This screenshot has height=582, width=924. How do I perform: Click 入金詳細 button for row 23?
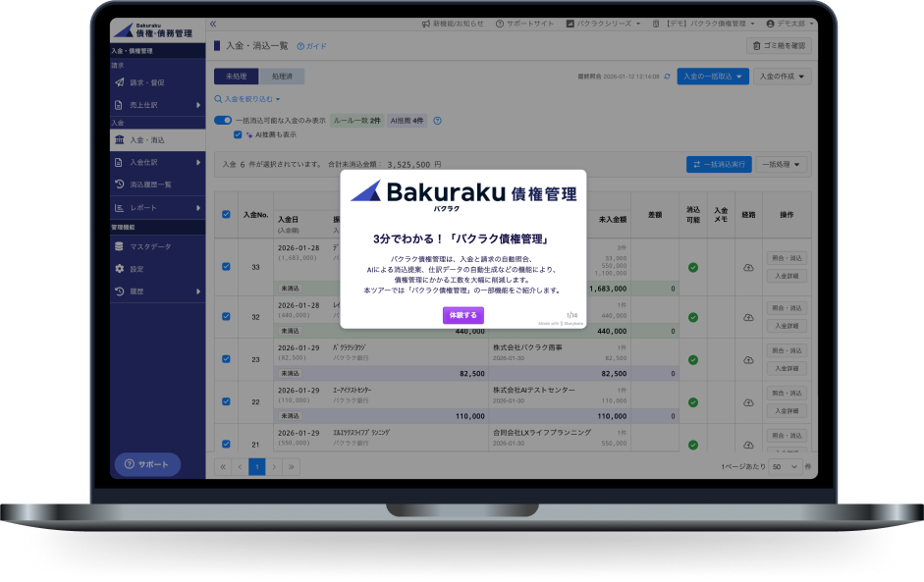(787, 368)
